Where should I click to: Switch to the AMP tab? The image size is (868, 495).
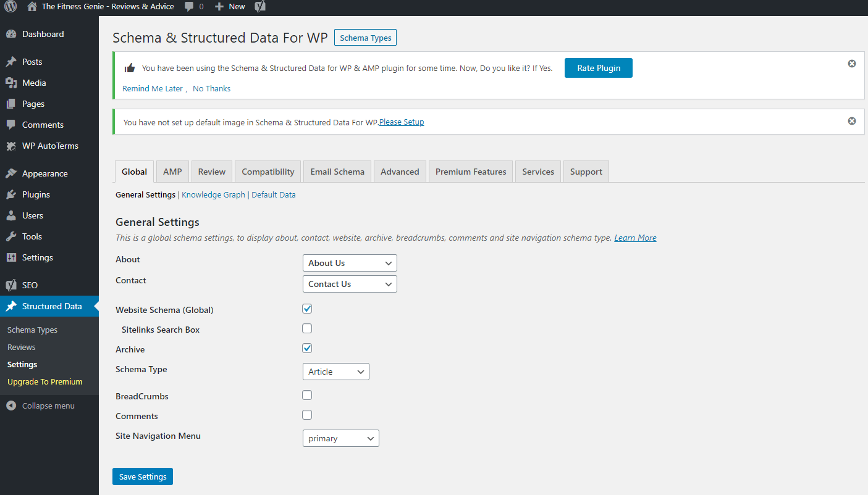pyautogui.click(x=172, y=172)
